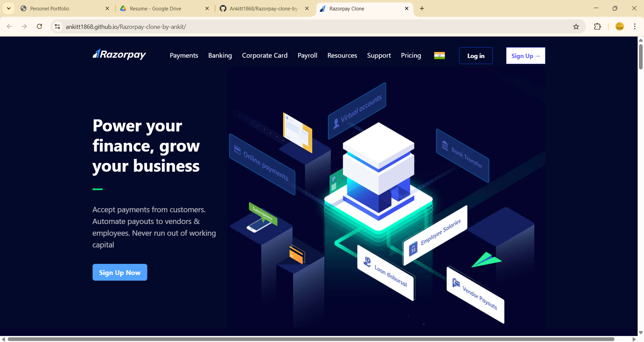Click the Log in button
This screenshot has width=644, height=342.
coord(476,56)
